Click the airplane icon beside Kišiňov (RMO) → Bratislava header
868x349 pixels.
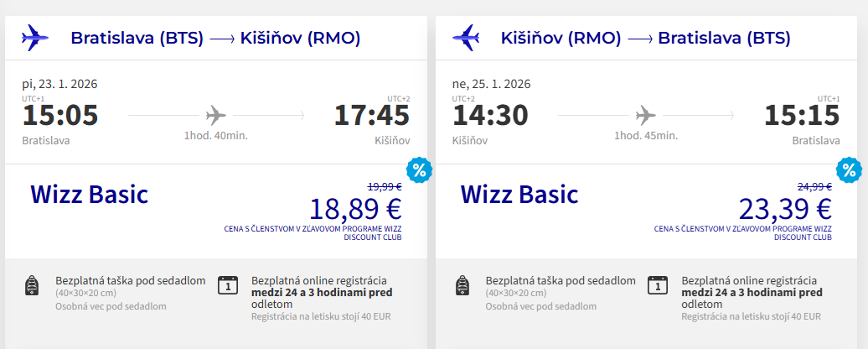465,38
